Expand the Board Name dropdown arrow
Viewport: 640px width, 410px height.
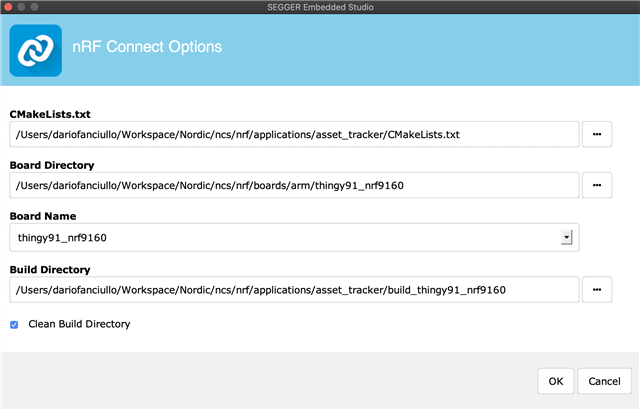tap(567, 237)
